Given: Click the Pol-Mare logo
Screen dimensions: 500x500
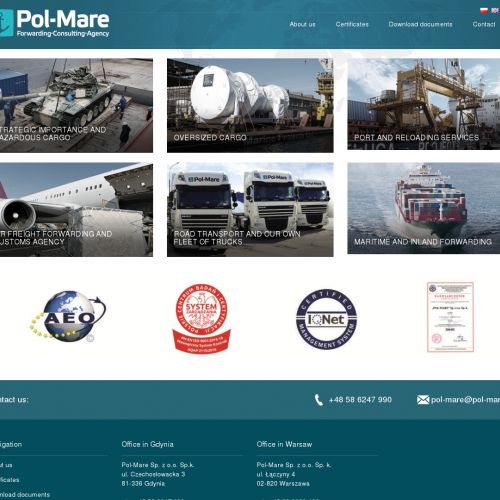Looking at the screenshot, I should tap(54, 23).
